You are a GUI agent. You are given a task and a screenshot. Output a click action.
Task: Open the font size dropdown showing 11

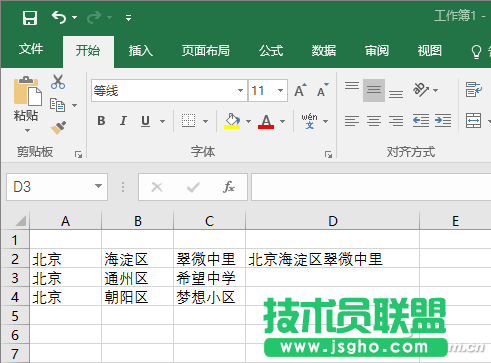[x=280, y=90]
